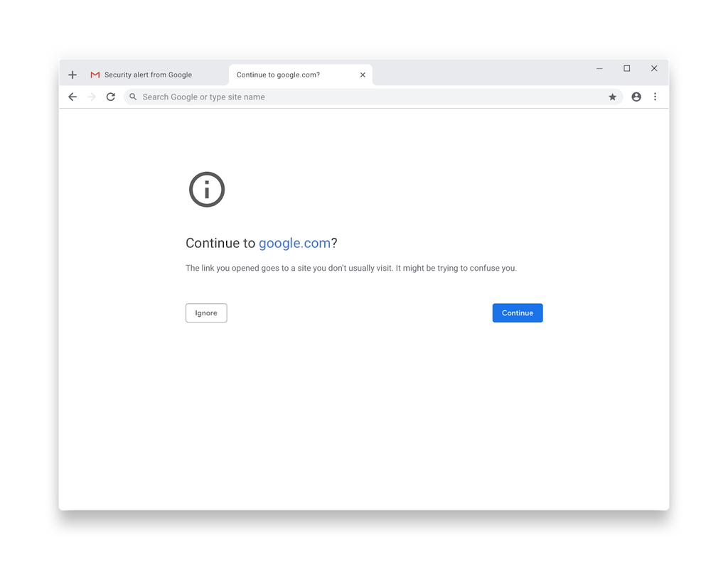
Task: Open the three-dot browser menu
Action: [655, 97]
